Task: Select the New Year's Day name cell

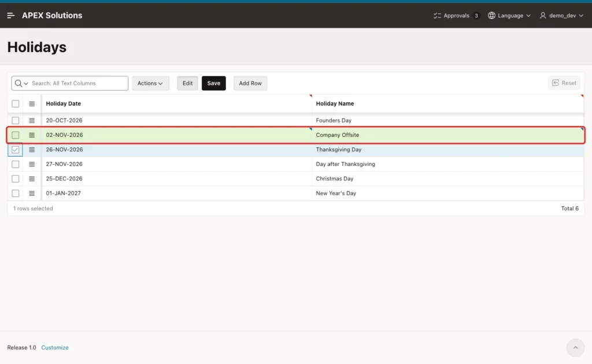Action: [x=448, y=194]
